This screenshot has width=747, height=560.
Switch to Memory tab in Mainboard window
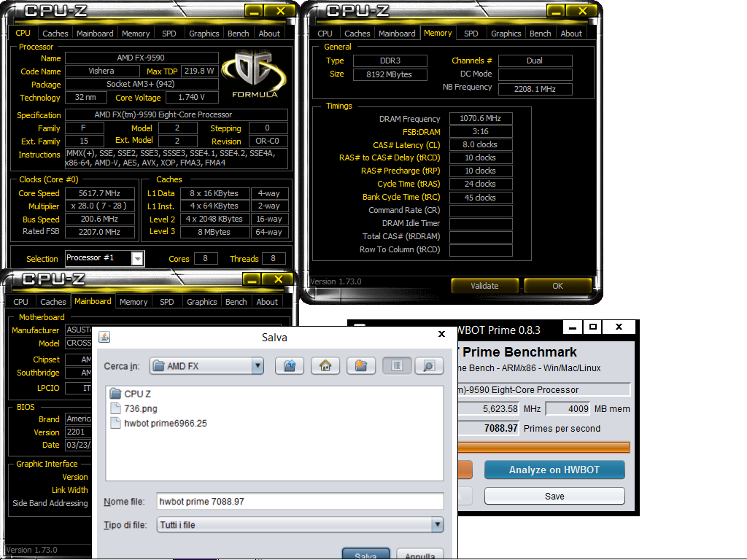point(133,302)
